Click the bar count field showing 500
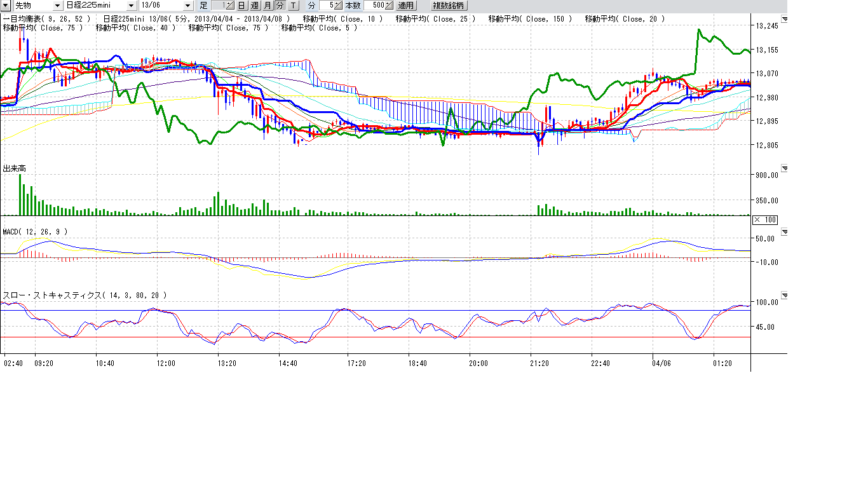 click(x=375, y=5)
